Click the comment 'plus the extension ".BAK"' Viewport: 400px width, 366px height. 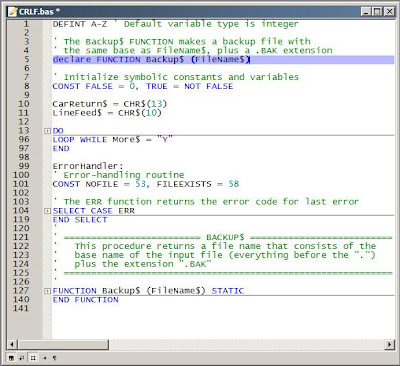[x=143, y=264]
